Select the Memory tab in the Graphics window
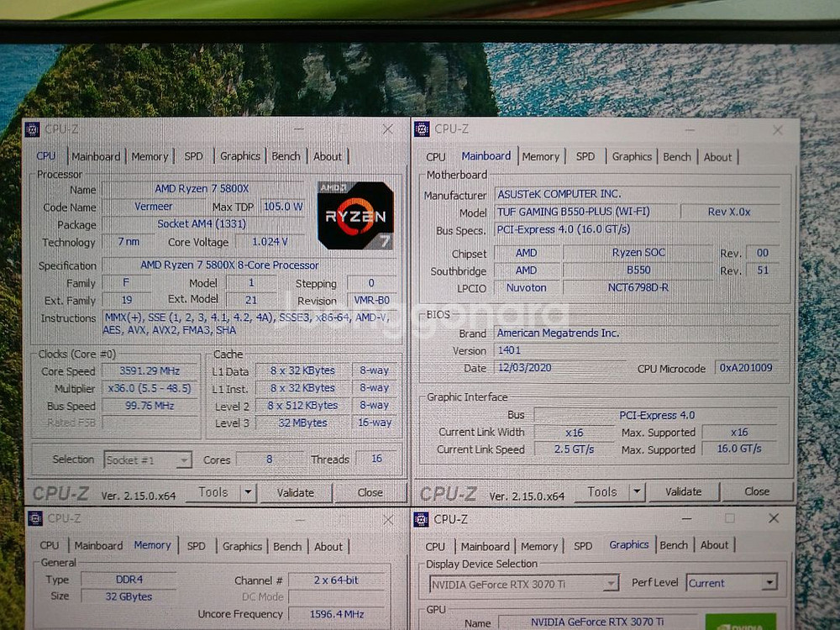Viewport: 840px width, 630px height. point(539,547)
